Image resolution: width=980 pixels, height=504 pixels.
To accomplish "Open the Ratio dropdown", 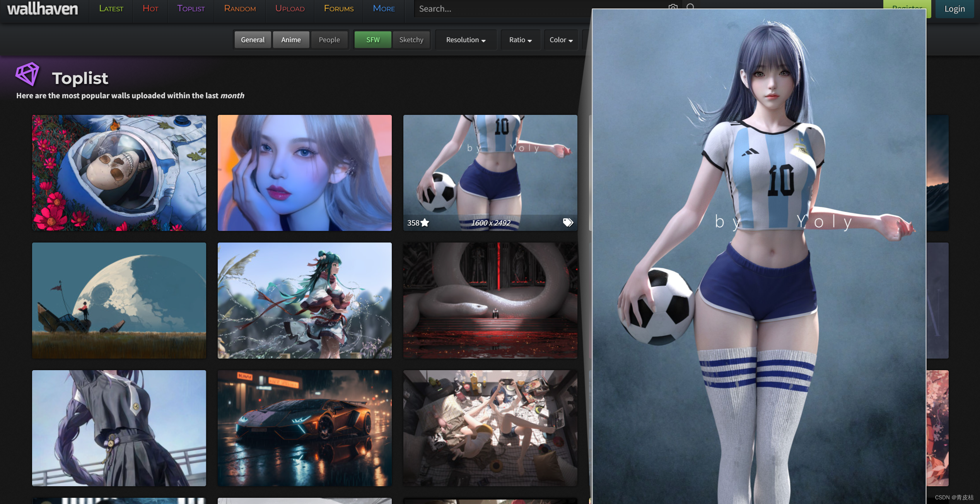I will (520, 40).
